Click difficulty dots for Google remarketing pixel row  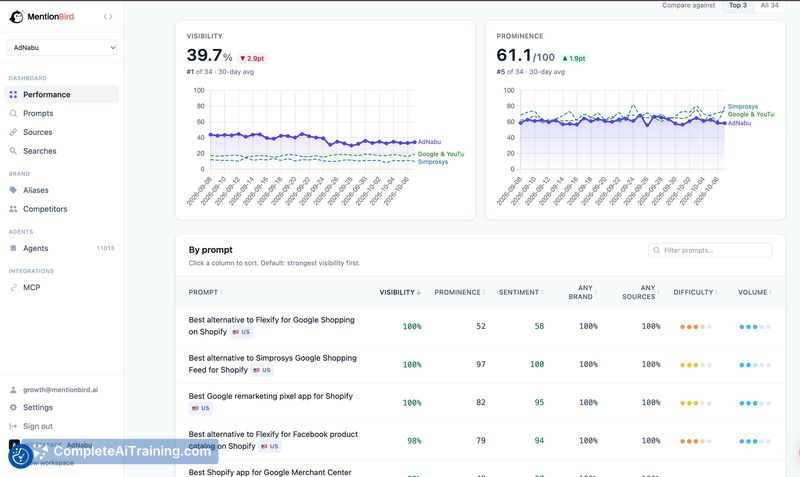[695, 403]
